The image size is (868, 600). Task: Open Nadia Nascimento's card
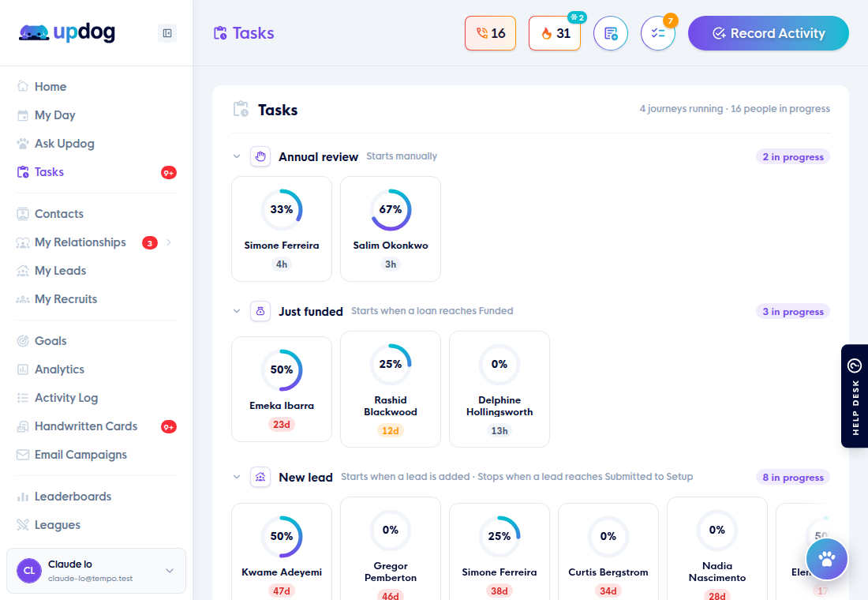click(x=717, y=549)
